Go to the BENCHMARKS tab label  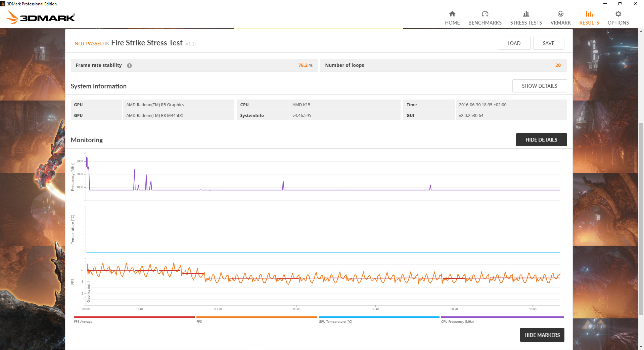(x=485, y=23)
